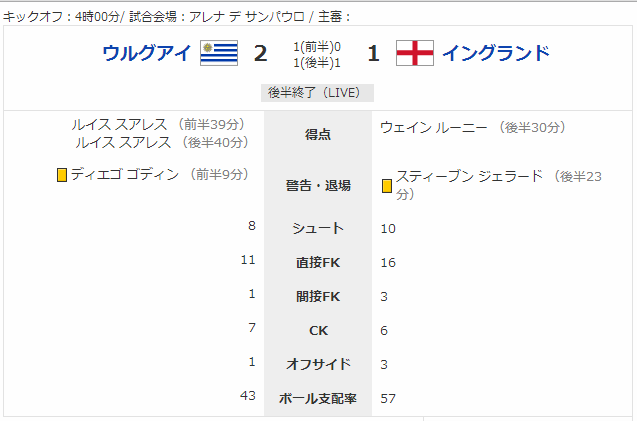Click the 警告・退場 row header
The image size is (637, 421).
click(318, 185)
